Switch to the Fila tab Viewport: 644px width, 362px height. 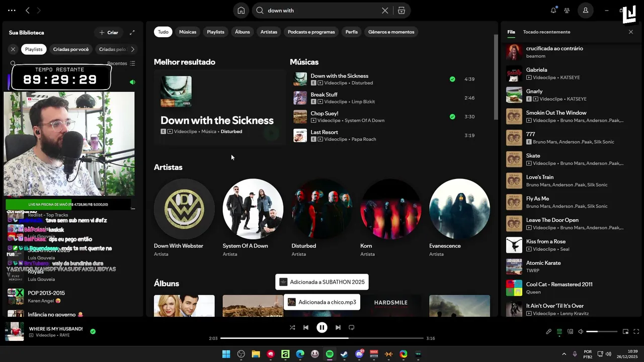(511, 32)
